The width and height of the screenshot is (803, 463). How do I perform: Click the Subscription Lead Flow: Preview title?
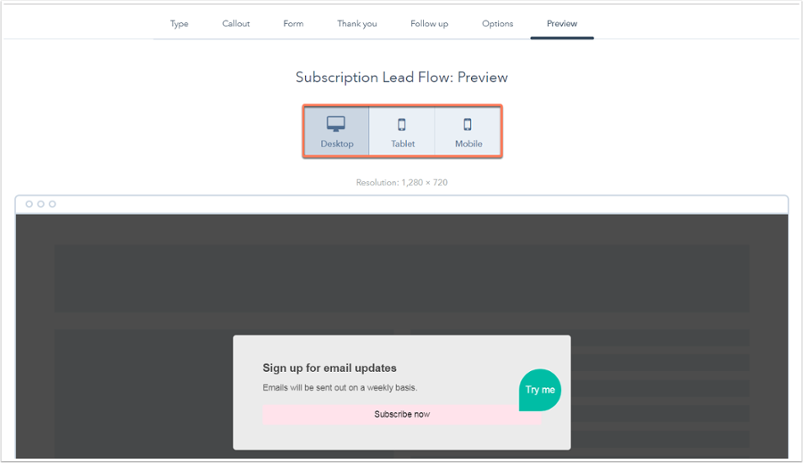[x=402, y=77]
